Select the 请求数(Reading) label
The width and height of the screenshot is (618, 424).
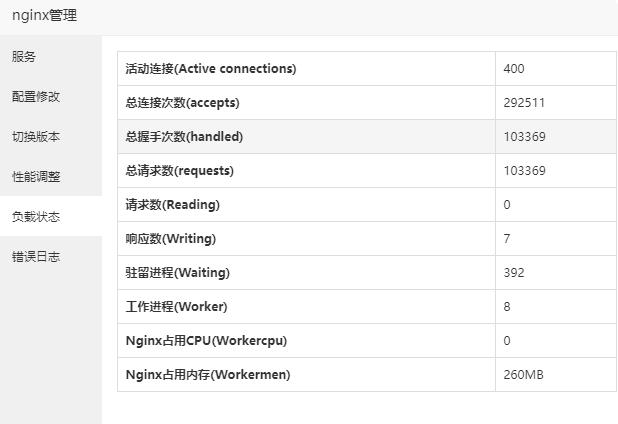point(173,205)
